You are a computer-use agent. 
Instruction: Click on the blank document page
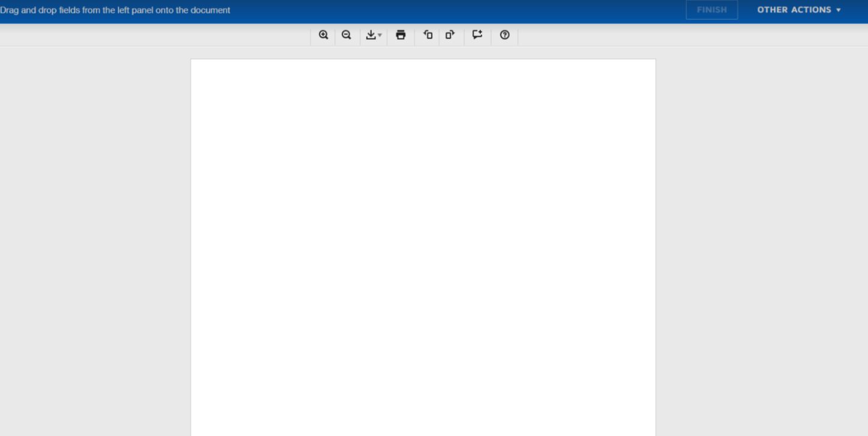[x=423, y=247]
